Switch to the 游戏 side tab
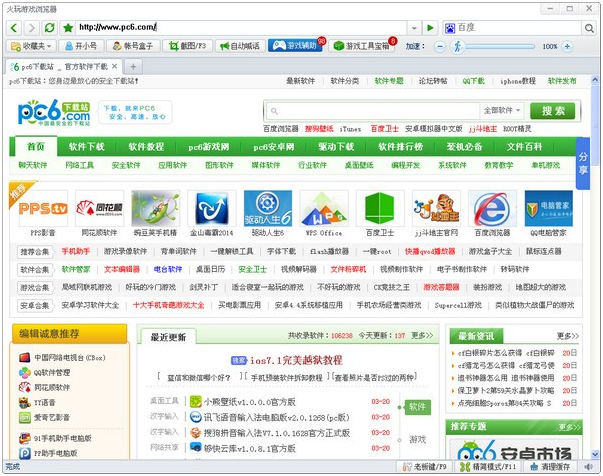This screenshot has height=476, width=603. [417, 439]
